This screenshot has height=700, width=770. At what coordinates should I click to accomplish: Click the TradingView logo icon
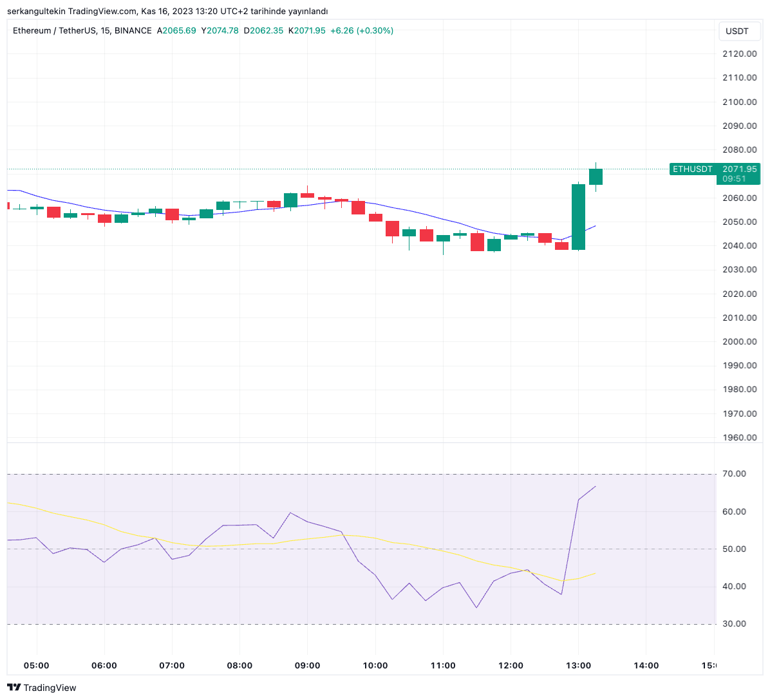click(14, 688)
